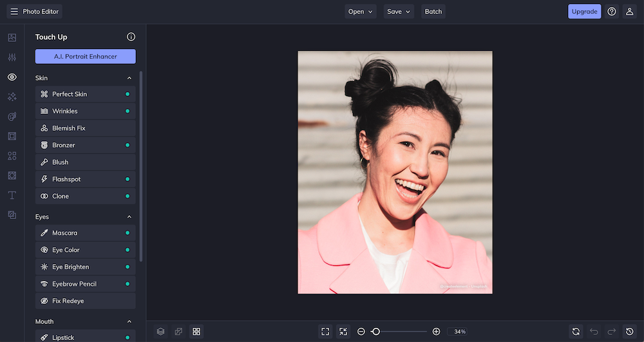
Task: Collapse the Skin section
Action: 129,78
